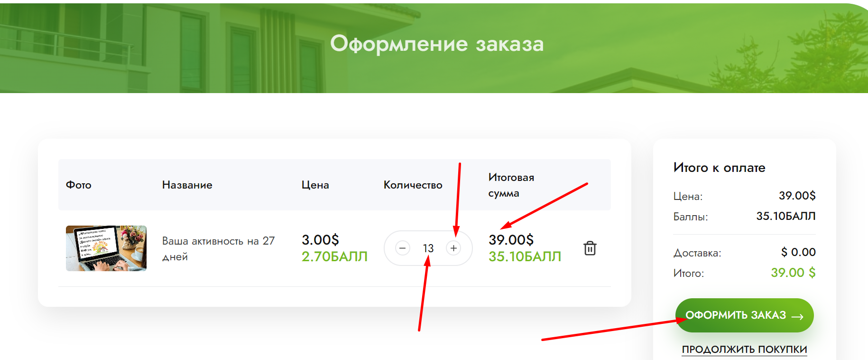The image size is (868, 360).
Task: Click the Количество column header
Action: pos(413,185)
